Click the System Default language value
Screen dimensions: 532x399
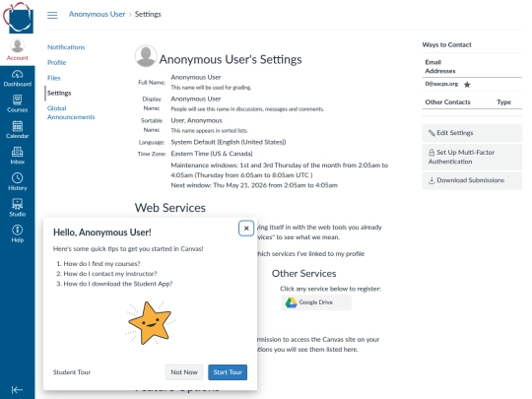click(229, 142)
